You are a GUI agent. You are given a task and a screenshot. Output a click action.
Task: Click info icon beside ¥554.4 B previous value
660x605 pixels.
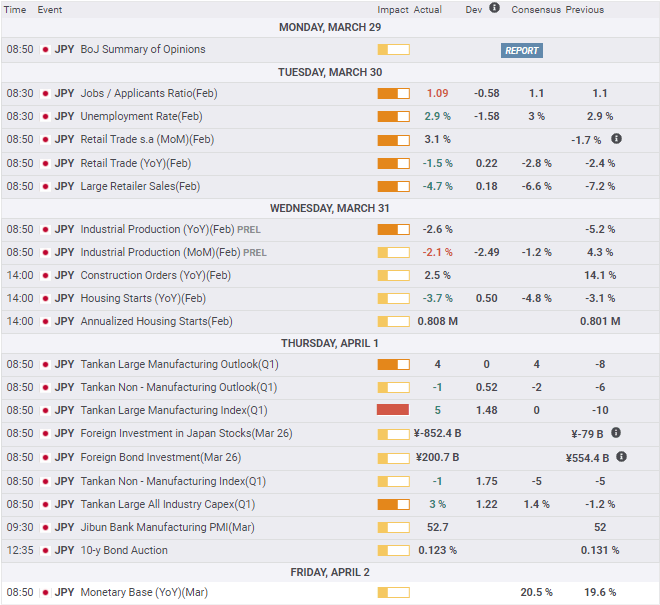[621, 456]
